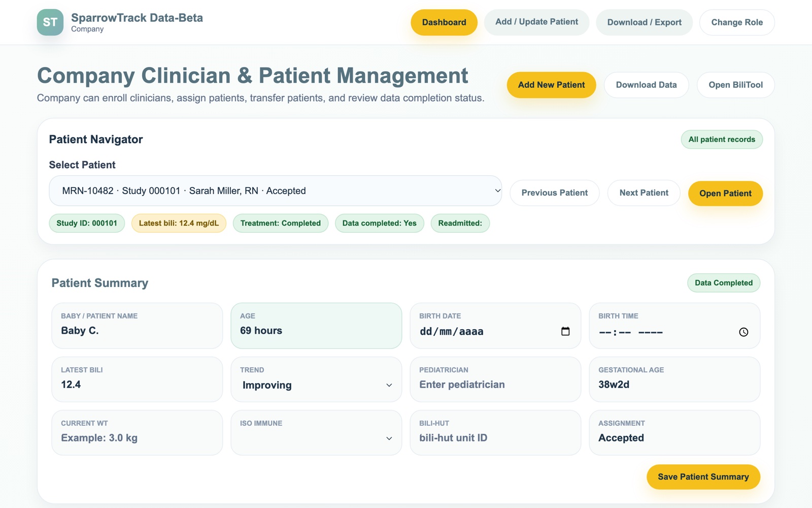Go to the Dashboard tab
This screenshot has height=508, width=812.
point(444,22)
